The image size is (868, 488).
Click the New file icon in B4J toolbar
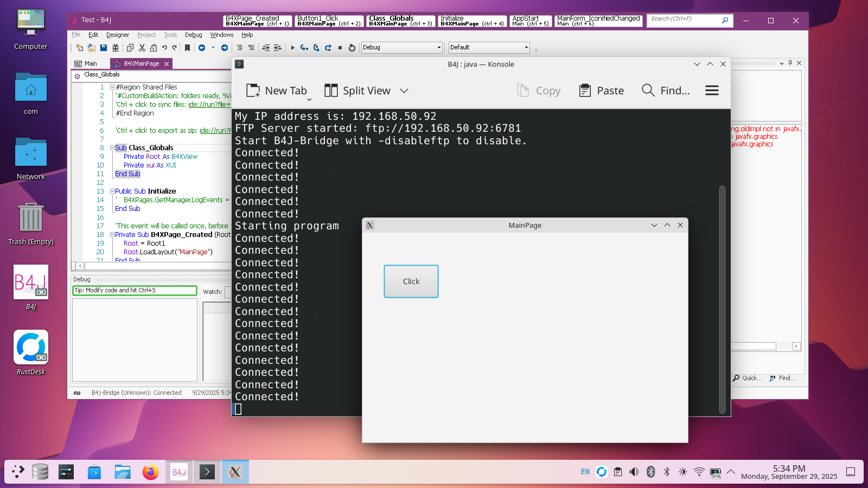(79, 48)
